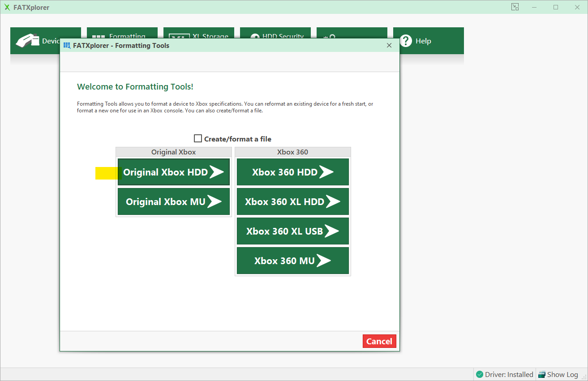Start the Xbox 360 HDD format
The image size is (588, 381).
point(293,172)
